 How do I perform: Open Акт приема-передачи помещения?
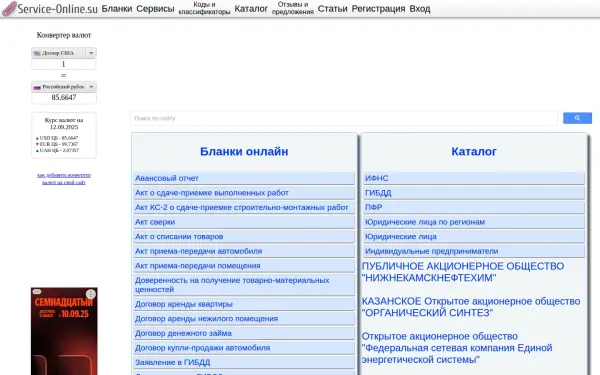point(244,266)
